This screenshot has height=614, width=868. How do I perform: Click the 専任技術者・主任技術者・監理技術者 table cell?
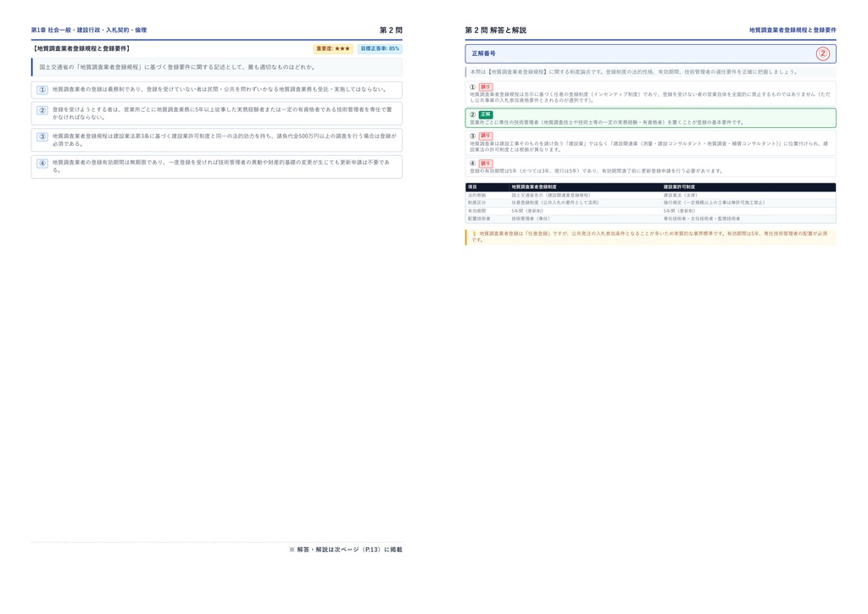pyautogui.click(x=701, y=219)
